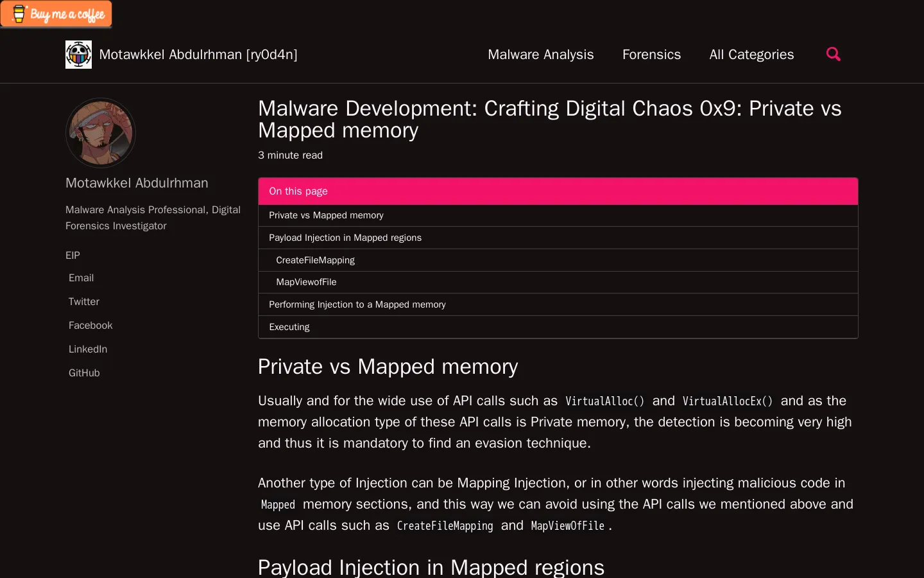Click the site logo skull icon
Image resolution: width=924 pixels, height=578 pixels.
(78, 55)
